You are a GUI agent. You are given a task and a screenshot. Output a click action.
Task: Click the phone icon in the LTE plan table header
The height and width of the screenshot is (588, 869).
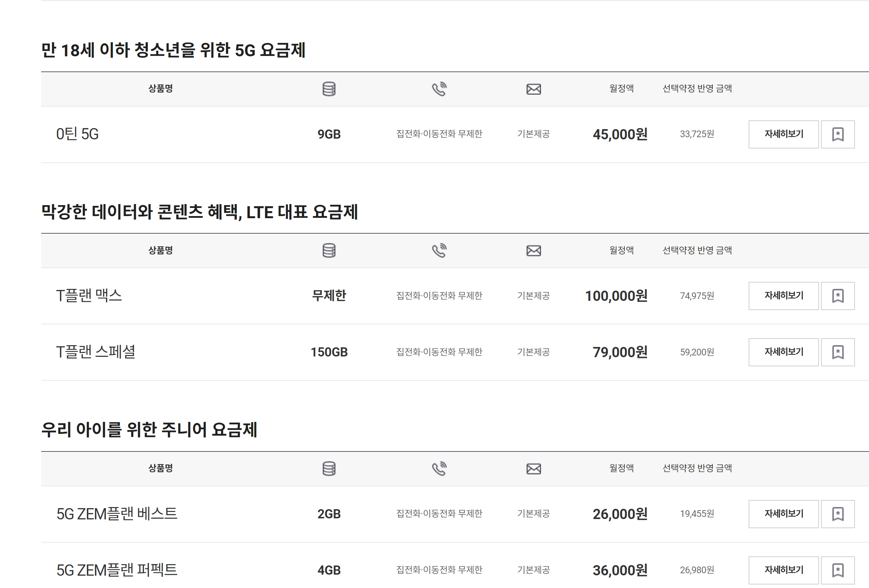pyautogui.click(x=439, y=251)
